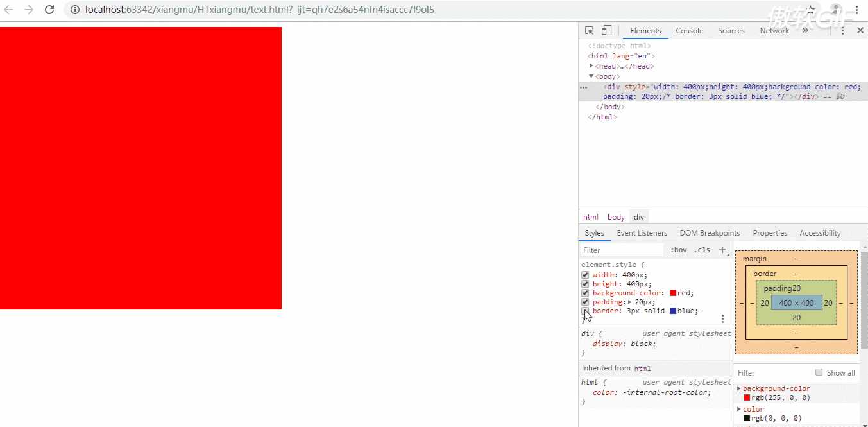Screen dimensions: 868x427
Task: Click the Computed Filter input field
Action: coord(773,372)
